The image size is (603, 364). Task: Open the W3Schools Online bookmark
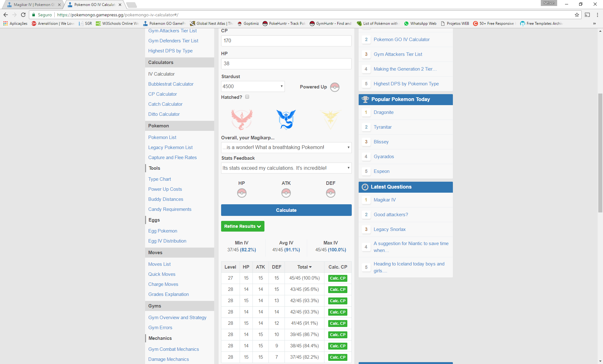117,24
